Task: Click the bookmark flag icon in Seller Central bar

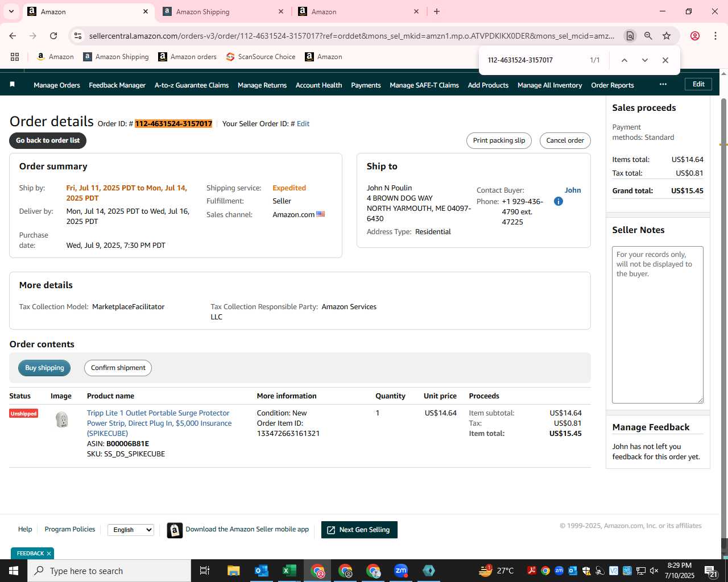Action: coord(13,85)
